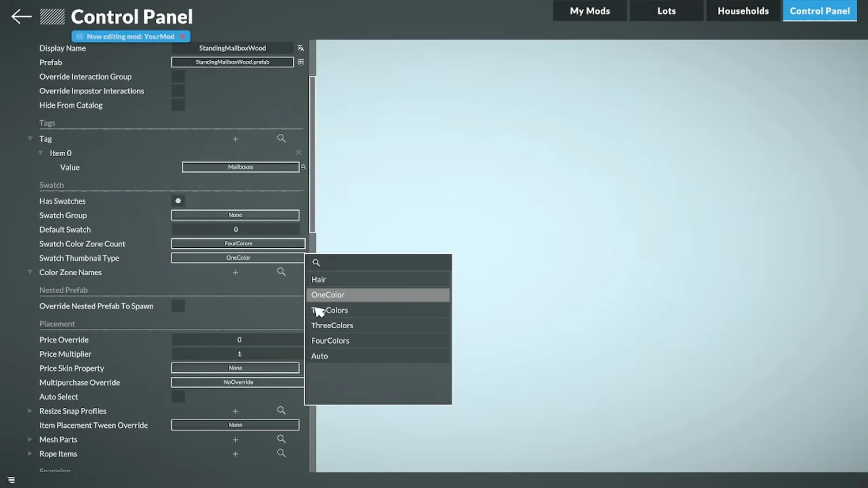Toggle Override Nested Prefab To Spawn

178,306
